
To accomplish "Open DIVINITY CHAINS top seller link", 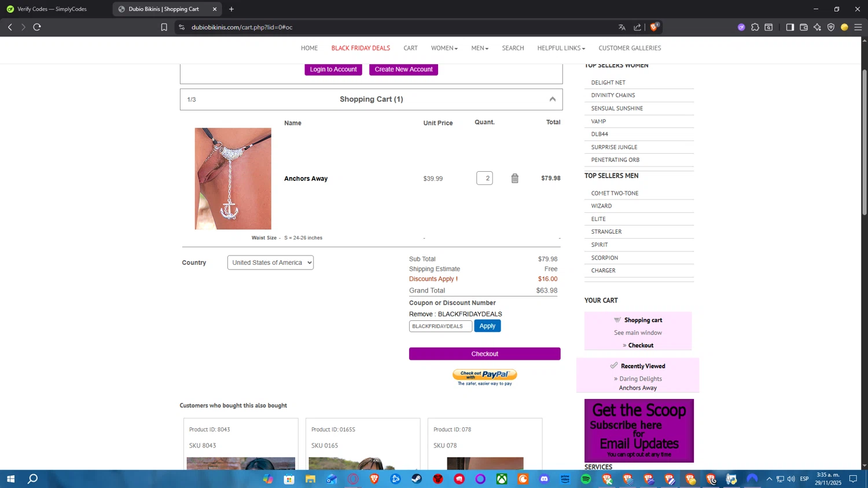I will 613,95.
